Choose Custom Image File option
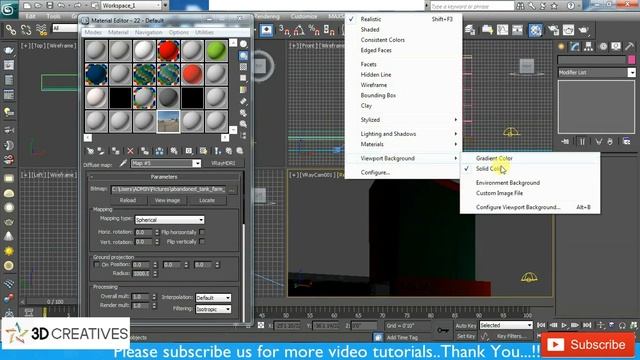This screenshot has width=640, height=360. tap(499, 193)
